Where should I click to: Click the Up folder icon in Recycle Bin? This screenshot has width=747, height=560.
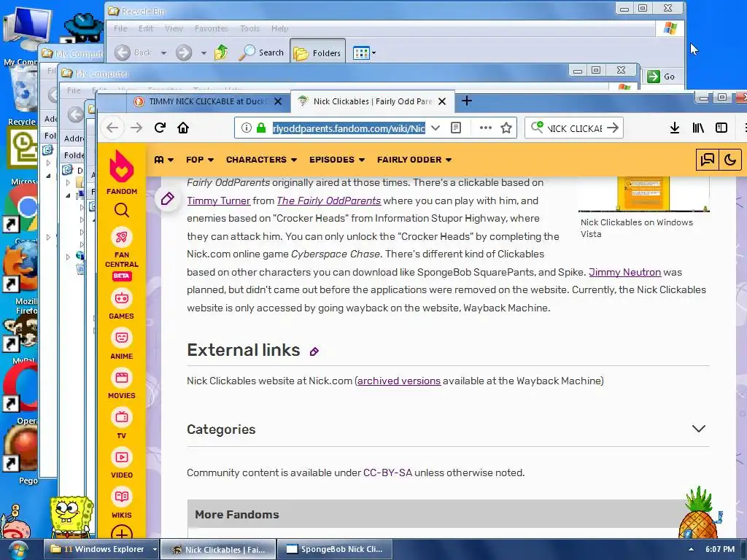(x=221, y=52)
